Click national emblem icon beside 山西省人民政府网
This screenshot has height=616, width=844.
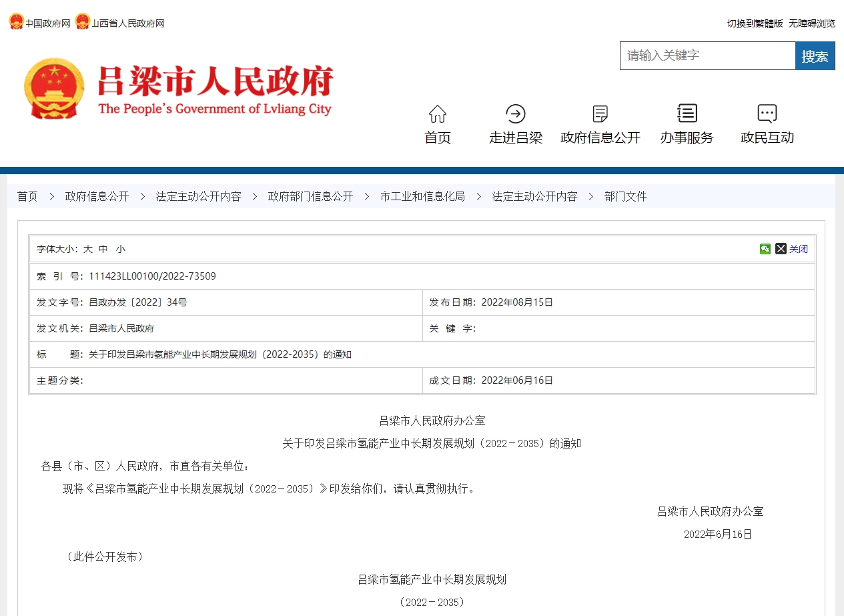tap(82, 22)
